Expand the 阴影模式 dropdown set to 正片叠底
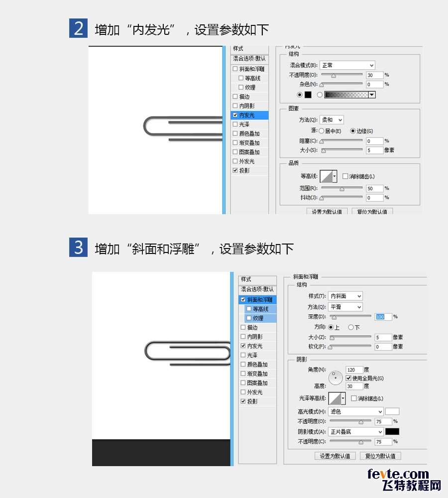 pyautogui.click(x=355, y=432)
